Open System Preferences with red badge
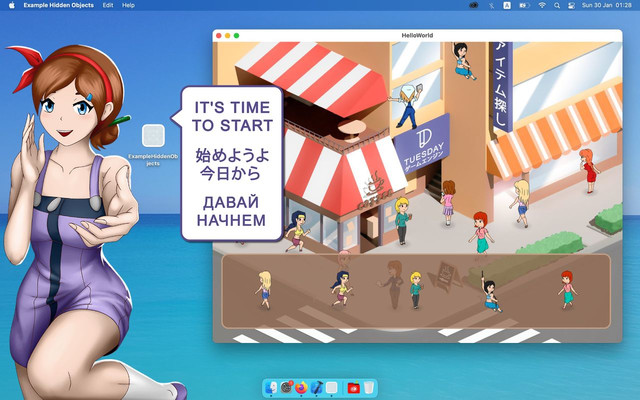The image size is (640, 400). click(287, 387)
